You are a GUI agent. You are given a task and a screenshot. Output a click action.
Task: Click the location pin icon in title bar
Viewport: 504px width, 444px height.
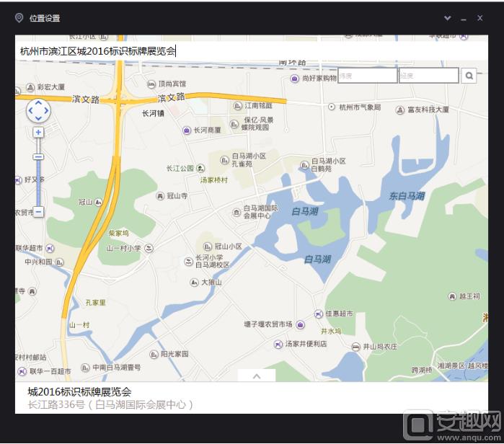click(19, 18)
